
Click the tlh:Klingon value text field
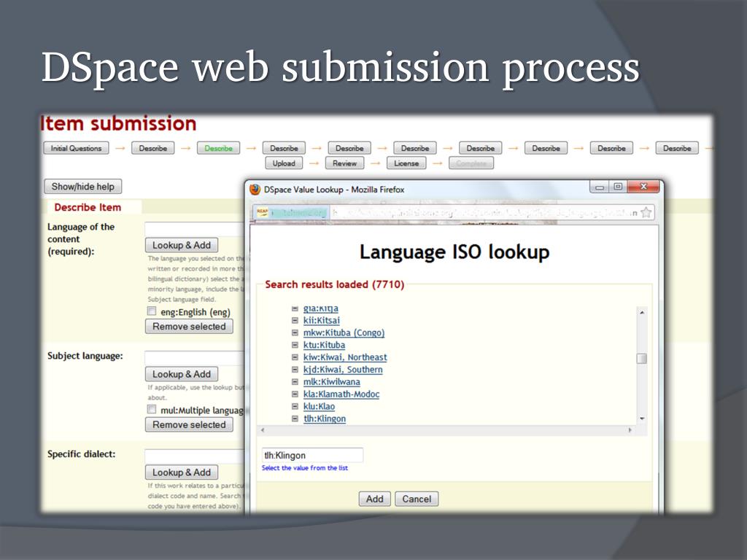(x=312, y=455)
